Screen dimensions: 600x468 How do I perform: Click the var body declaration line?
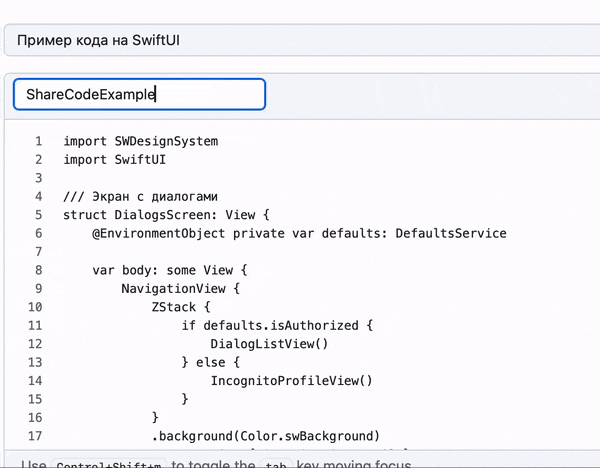176,270
